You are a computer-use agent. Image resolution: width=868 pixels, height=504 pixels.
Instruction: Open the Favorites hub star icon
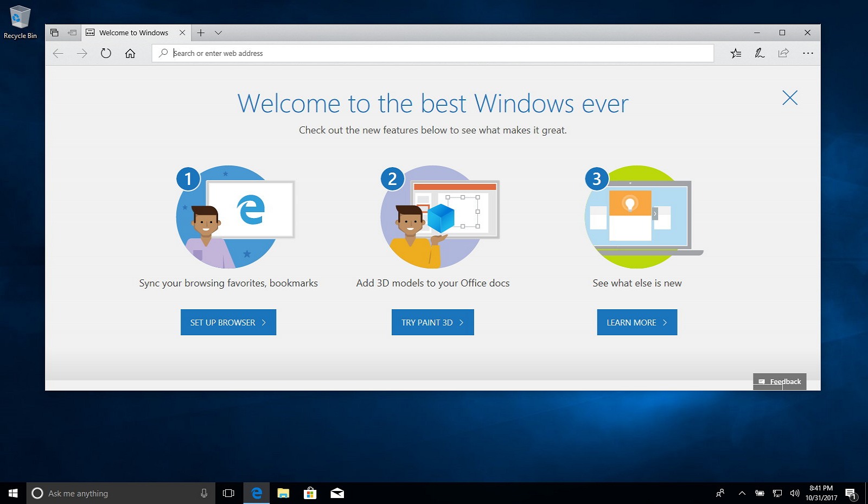coord(736,53)
